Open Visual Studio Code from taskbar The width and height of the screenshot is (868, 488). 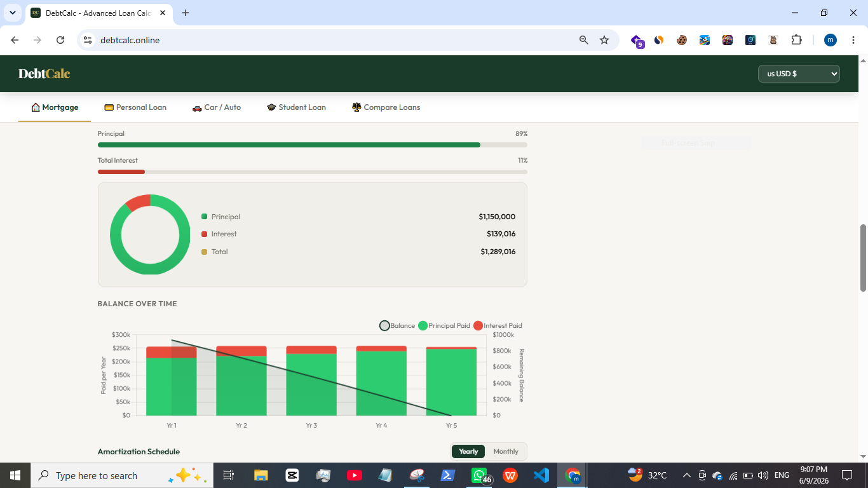[541, 475]
